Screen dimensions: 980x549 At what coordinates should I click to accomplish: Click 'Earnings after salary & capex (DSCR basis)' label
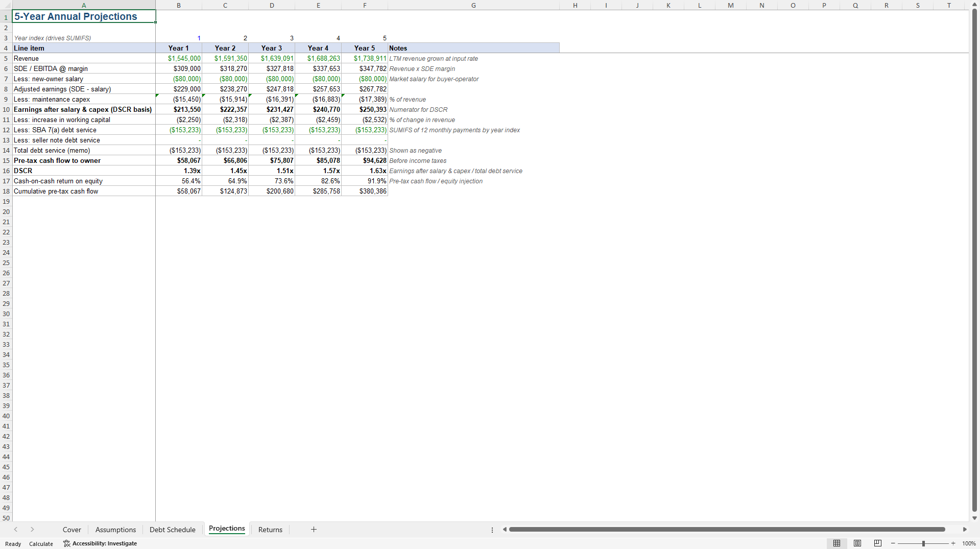click(x=83, y=109)
